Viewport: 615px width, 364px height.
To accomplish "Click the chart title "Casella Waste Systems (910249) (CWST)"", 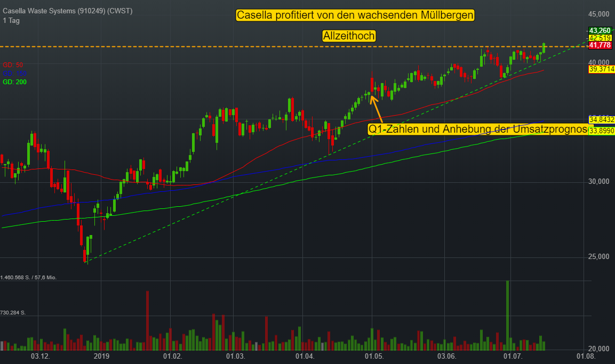I will [x=67, y=11].
